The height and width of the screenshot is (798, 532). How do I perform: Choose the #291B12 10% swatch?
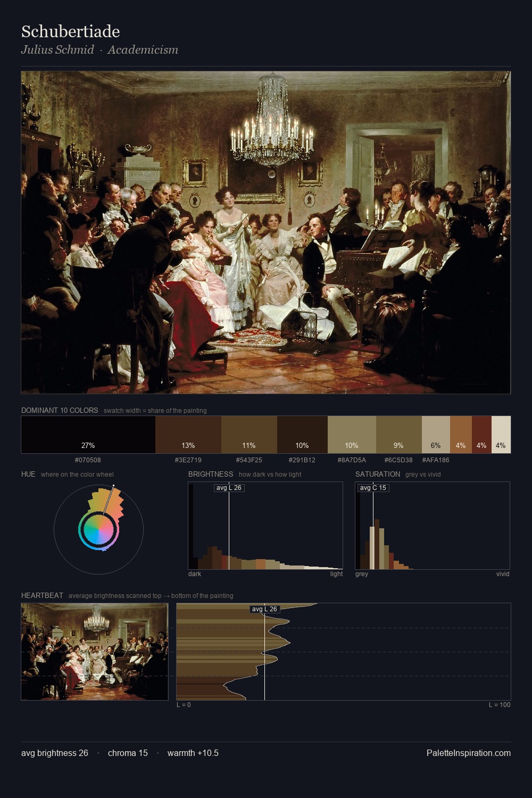[x=302, y=435]
